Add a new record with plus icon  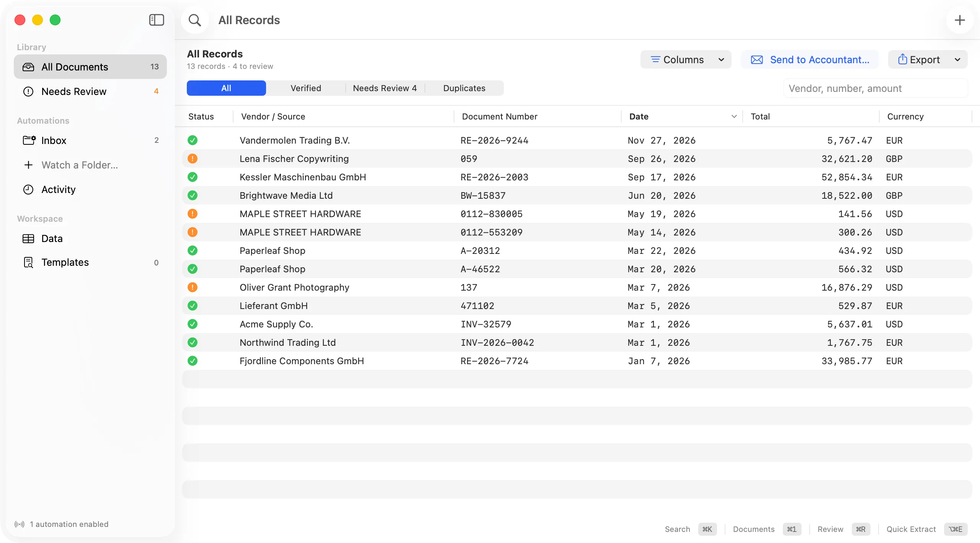(x=959, y=20)
